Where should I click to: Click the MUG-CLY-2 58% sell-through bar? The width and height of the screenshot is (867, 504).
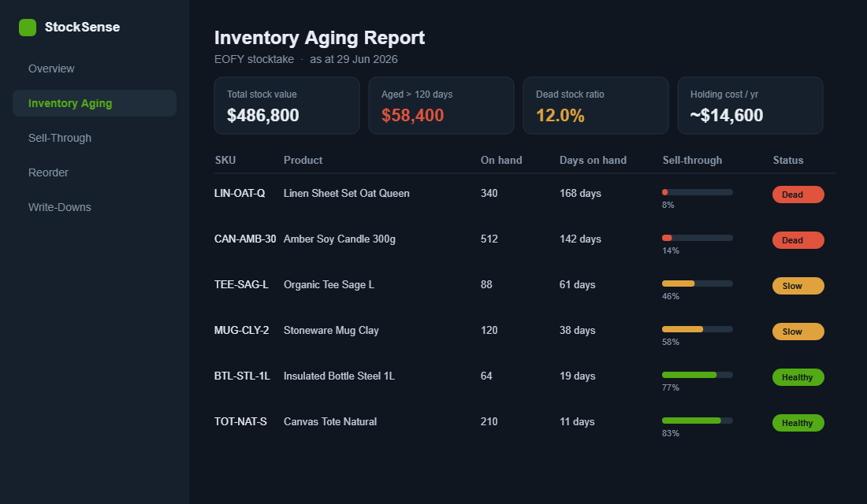point(698,329)
